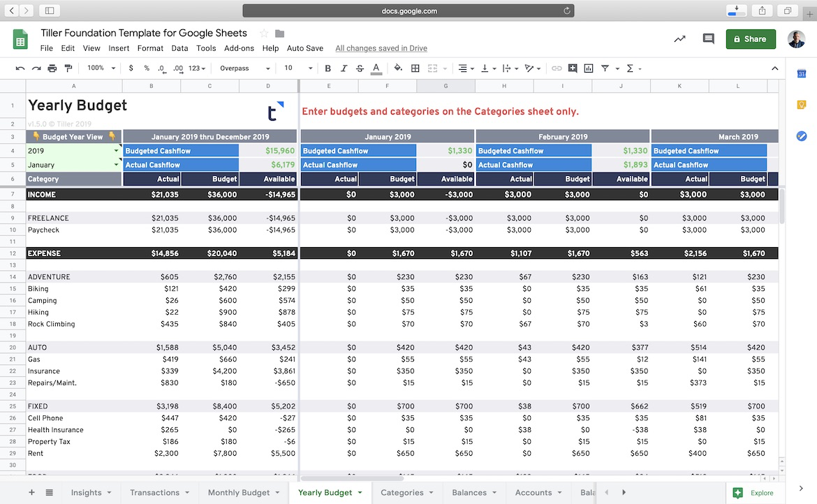Open vertical align options

point(487,68)
